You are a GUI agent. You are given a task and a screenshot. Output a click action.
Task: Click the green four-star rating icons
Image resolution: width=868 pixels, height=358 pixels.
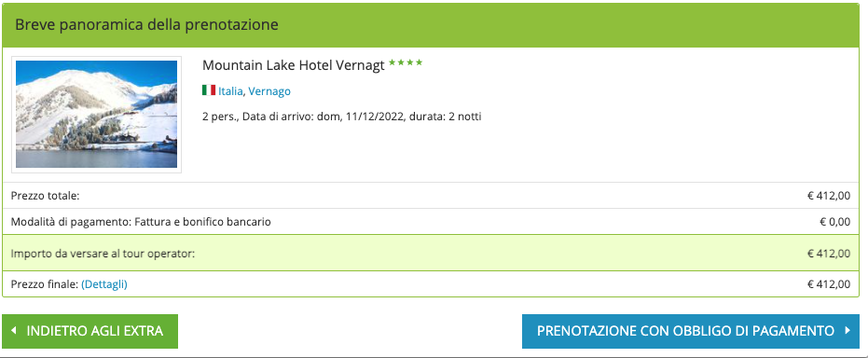[406, 62]
